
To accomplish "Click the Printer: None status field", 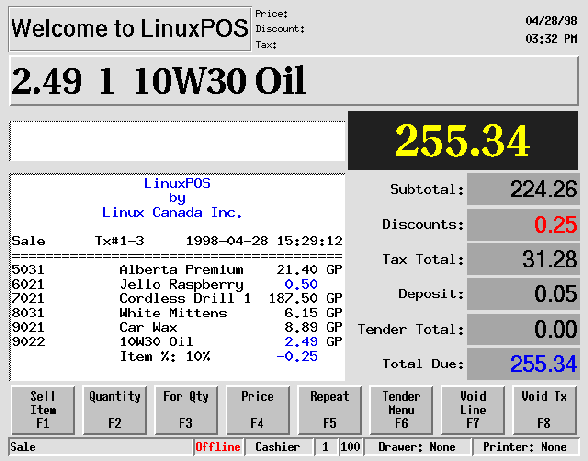I will tap(525, 447).
